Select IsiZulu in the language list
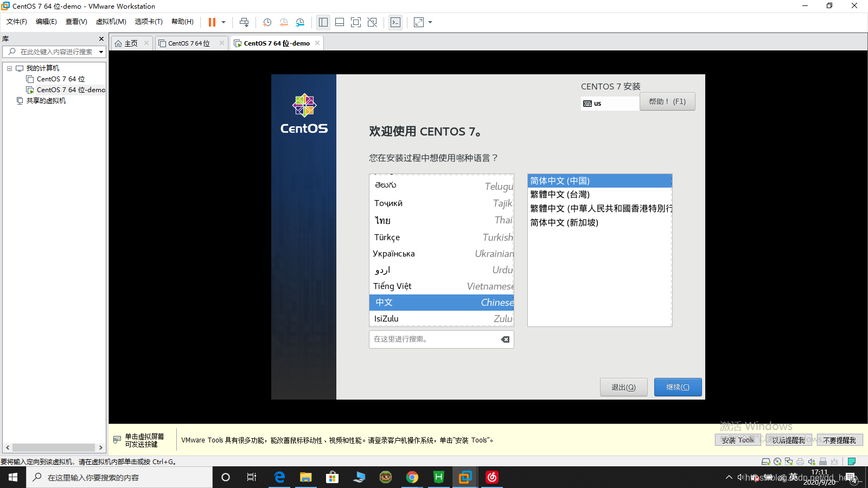Screen dimensions: 868x488 (442, 319)
